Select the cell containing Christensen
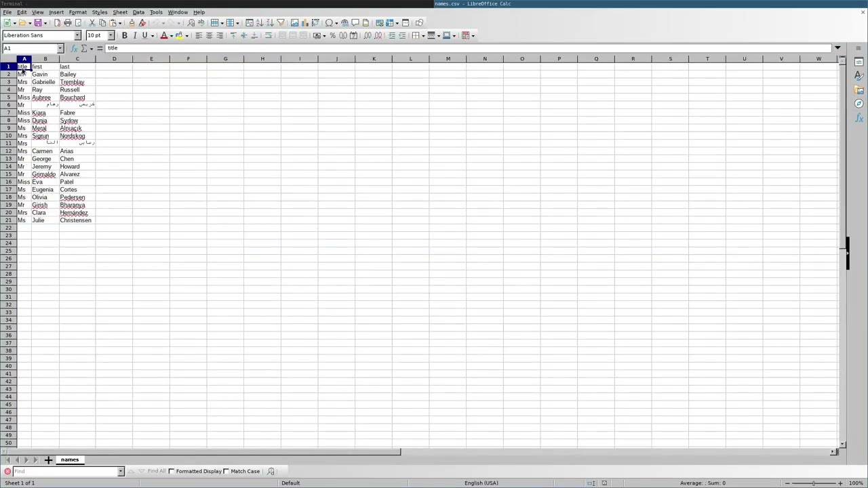 77,220
